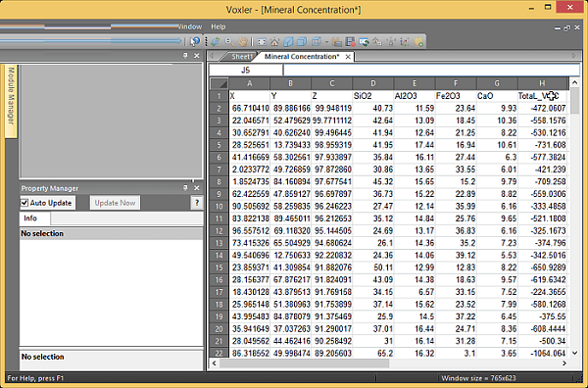Pin the Property Manager panel

click(185, 188)
